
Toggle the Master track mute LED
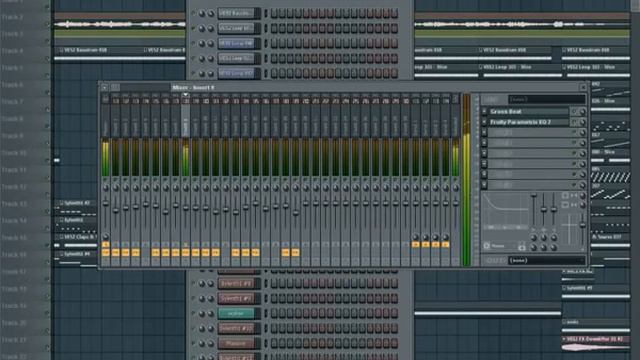pyautogui.click(x=105, y=179)
